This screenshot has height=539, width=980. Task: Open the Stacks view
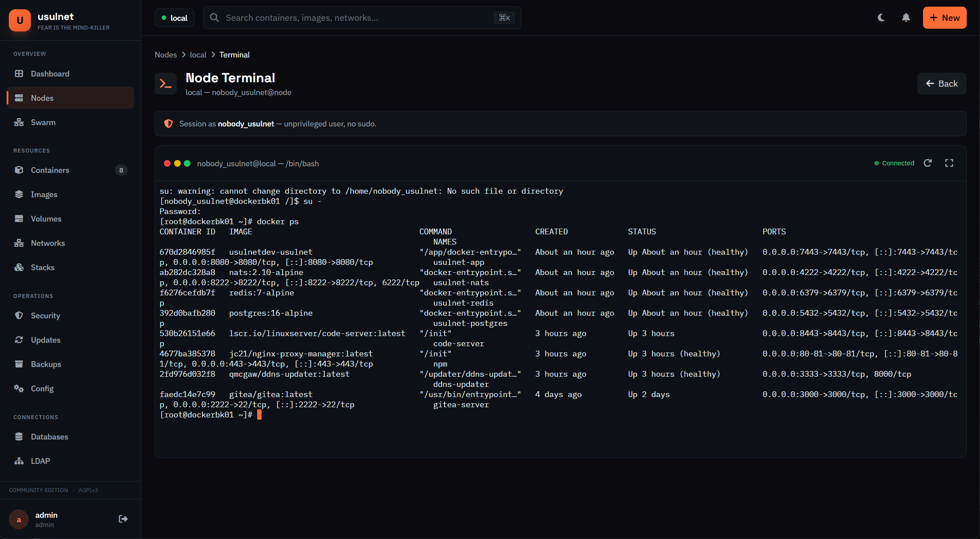click(x=42, y=267)
